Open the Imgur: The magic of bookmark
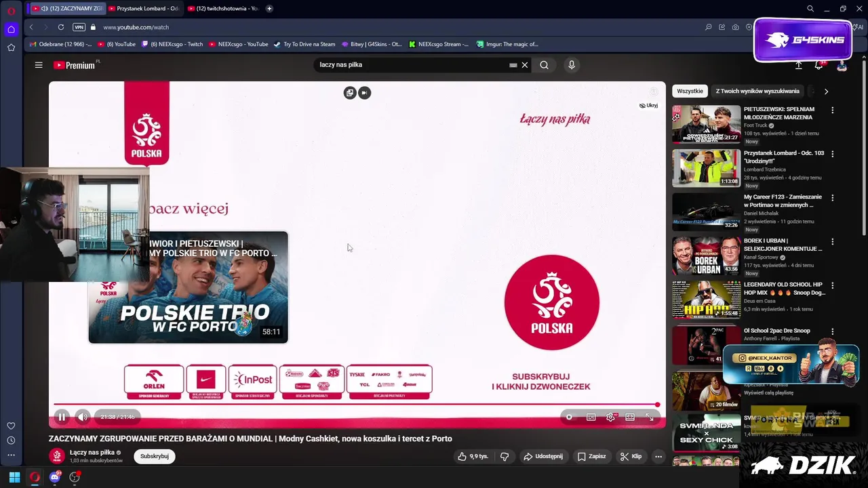Screen dimensions: 868x488 pyautogui.click(x=507, y=44)
